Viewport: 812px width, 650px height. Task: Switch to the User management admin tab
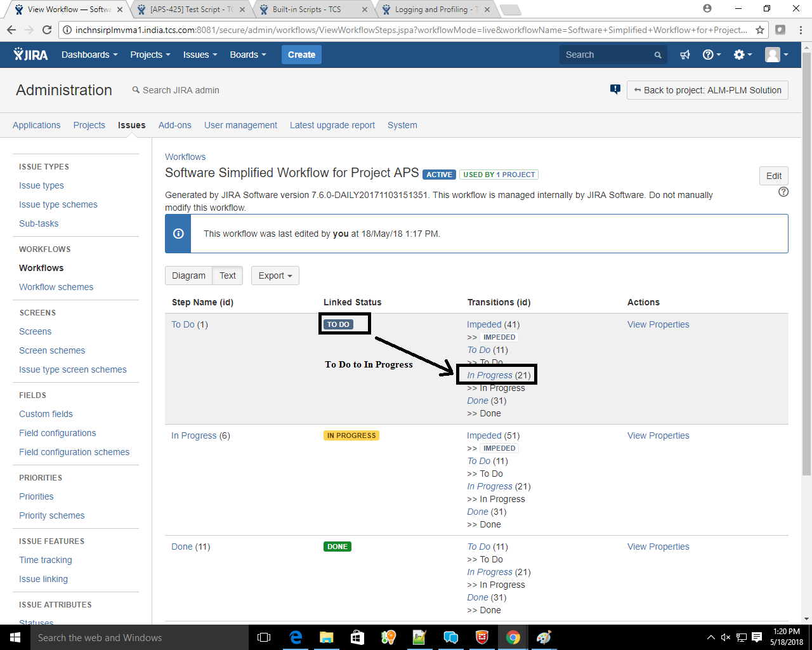240,125
